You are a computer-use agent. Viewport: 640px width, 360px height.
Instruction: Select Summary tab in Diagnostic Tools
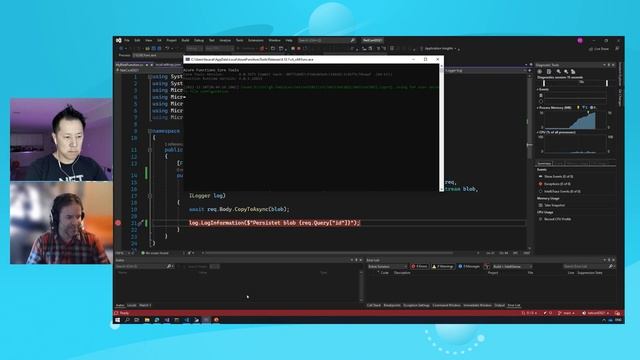(544, 164)
